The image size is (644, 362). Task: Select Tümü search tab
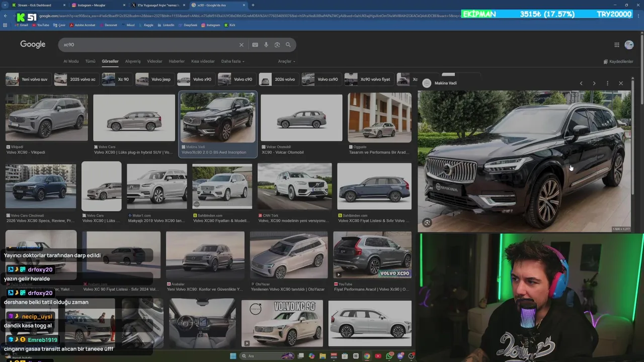(x=90, y=61)
